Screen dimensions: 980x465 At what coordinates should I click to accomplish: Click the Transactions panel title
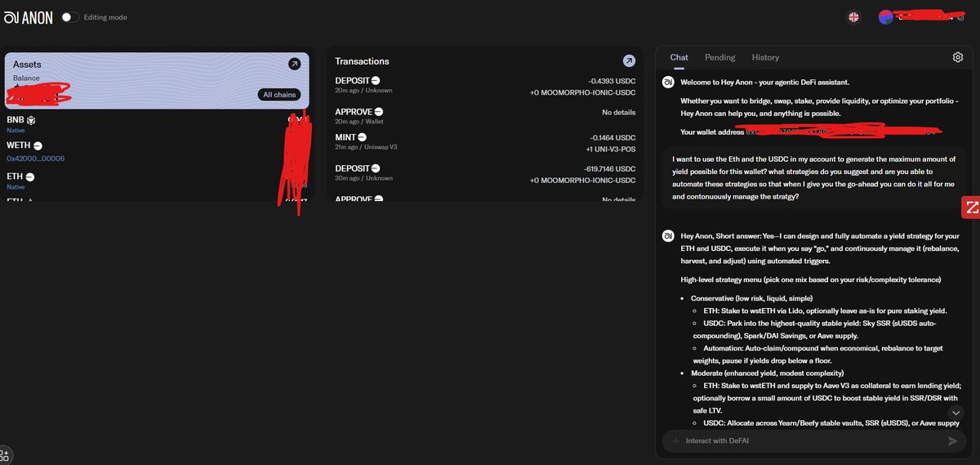pos(362,61)
